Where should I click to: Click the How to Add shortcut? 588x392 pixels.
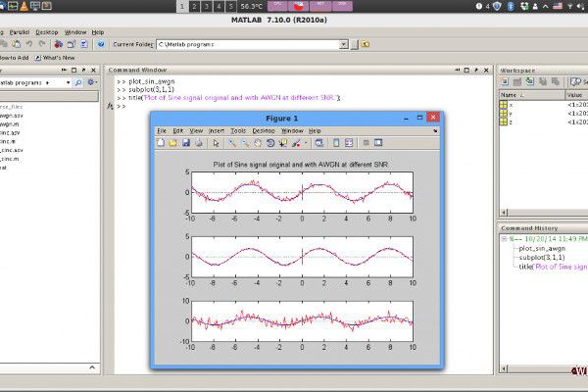click(x=14, y=58)
